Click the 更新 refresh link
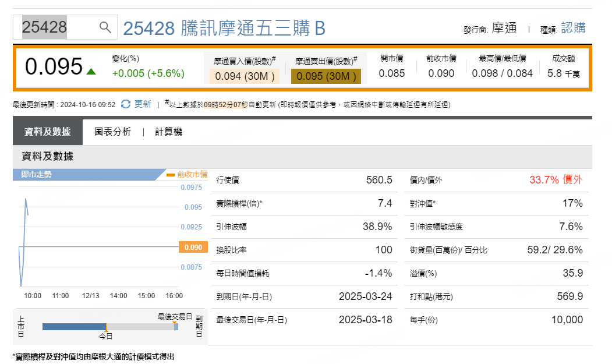Screen dimensions: 612x364 tap(143, 104)
